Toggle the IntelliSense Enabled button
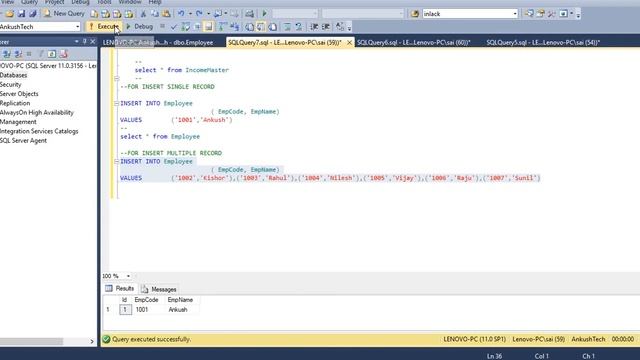 209,27
